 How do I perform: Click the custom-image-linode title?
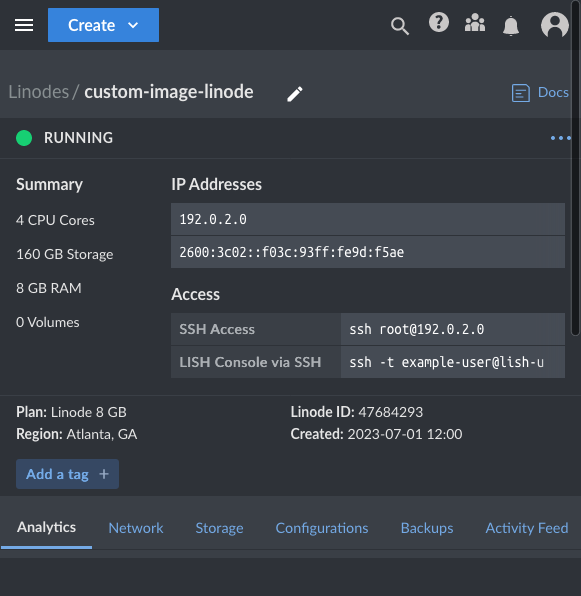tap(169, 92)
